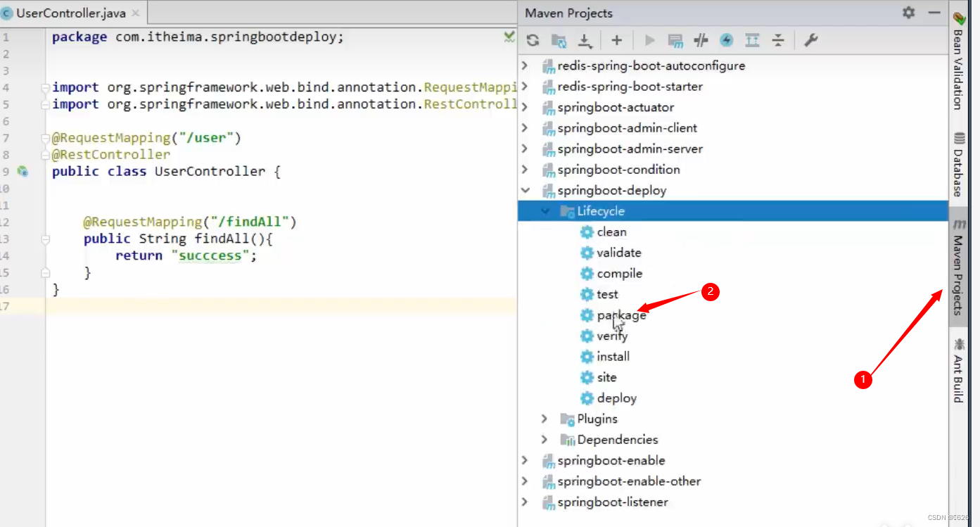Click gear icon of site goal
Viewport: 980px width, 527px height.
pyautogui.click(x=587, y=377)
